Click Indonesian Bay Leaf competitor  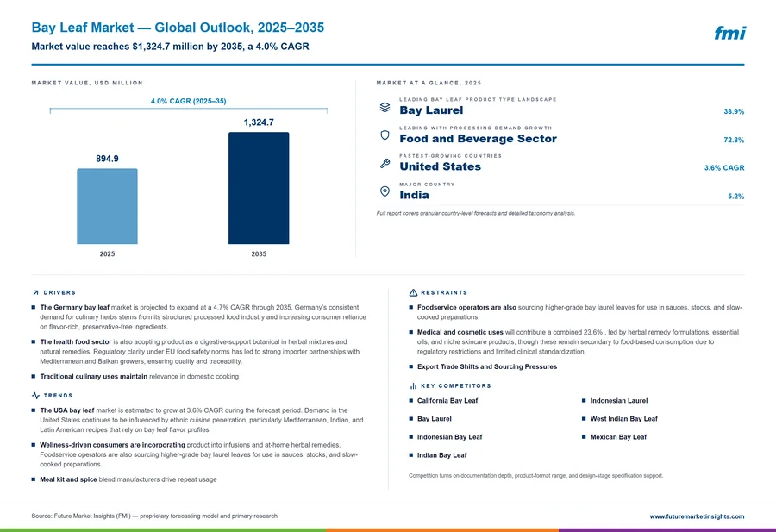coord(449,437)
